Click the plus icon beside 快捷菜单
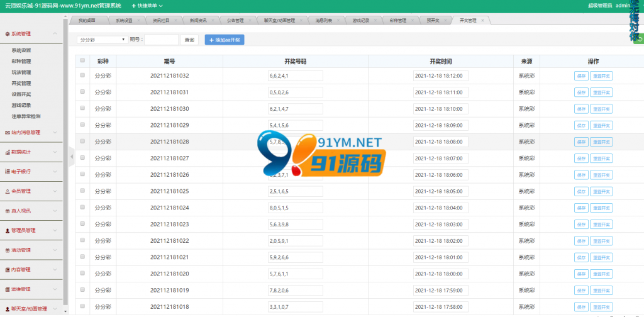This screenshot has width=644, height=317. coord(134,6)
